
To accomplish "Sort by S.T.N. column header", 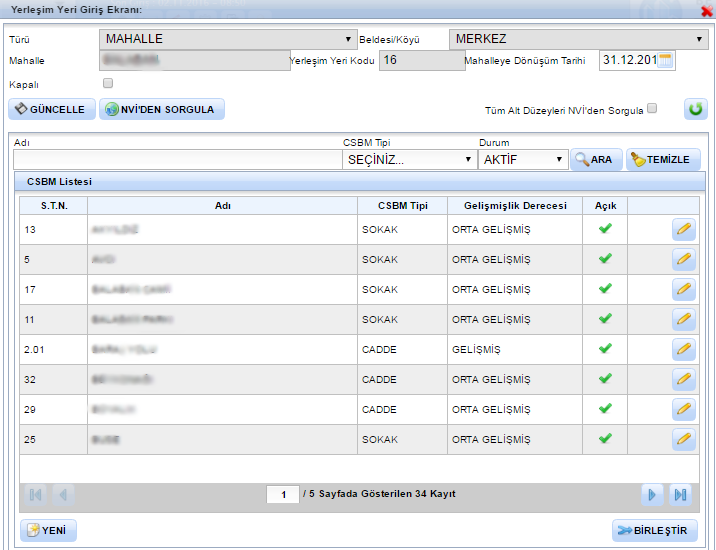I will pos(54,206).
